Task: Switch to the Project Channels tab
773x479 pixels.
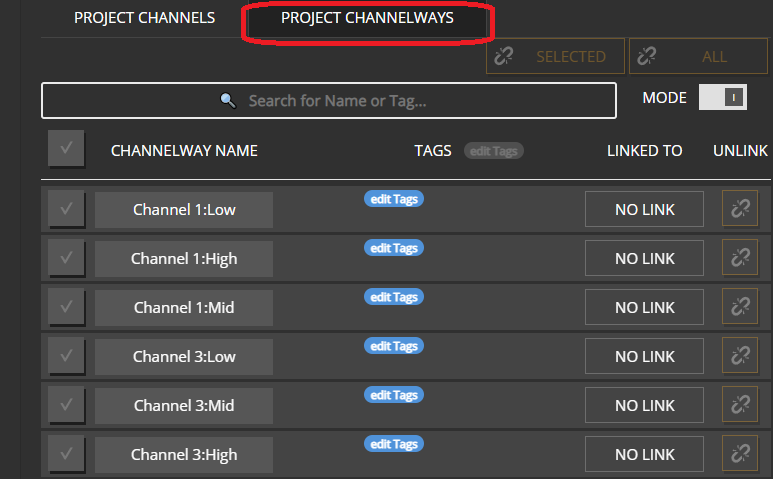Action: [x=144, y=19]
